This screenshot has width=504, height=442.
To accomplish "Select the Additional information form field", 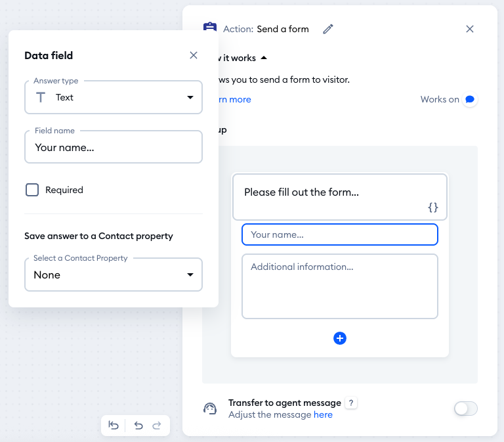I will (x=339, y=286).
